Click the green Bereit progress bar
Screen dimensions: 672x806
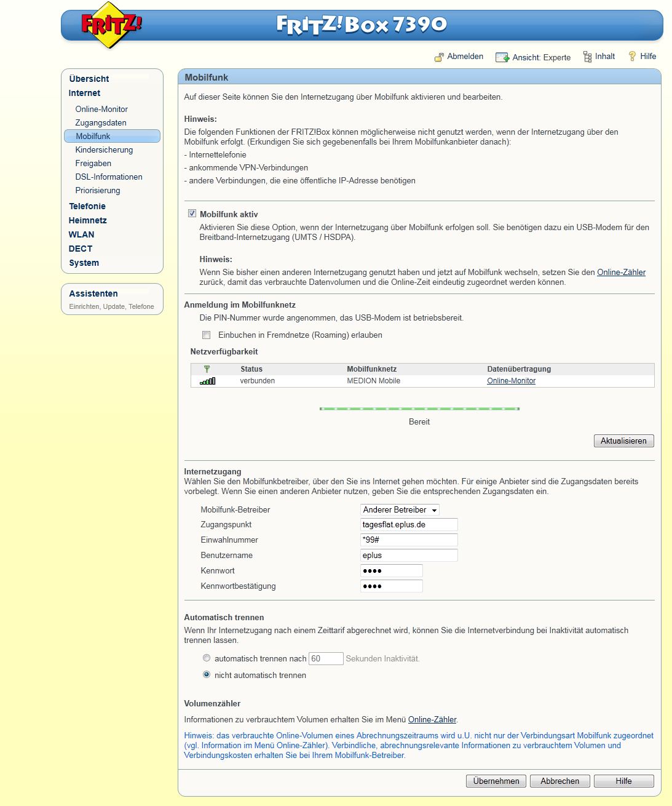[x=419, y=409]
